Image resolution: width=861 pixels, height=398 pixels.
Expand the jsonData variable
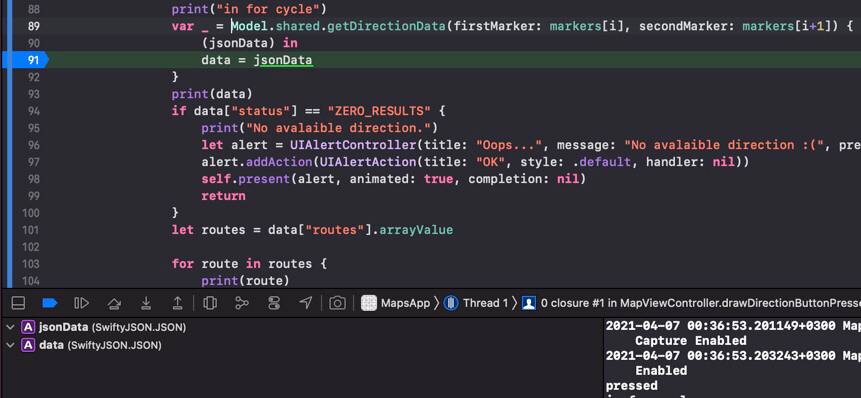(10, 327)
